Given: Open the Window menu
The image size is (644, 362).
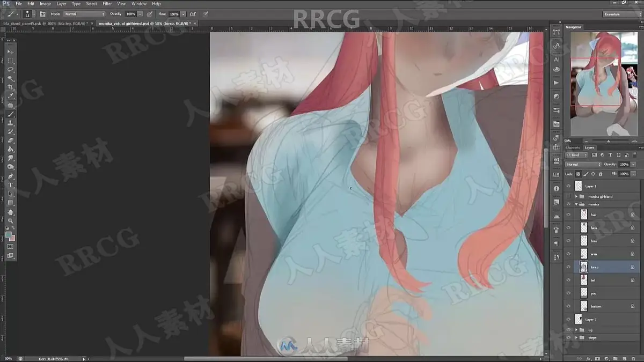Looking at the screenshot, I should [139, 4].
